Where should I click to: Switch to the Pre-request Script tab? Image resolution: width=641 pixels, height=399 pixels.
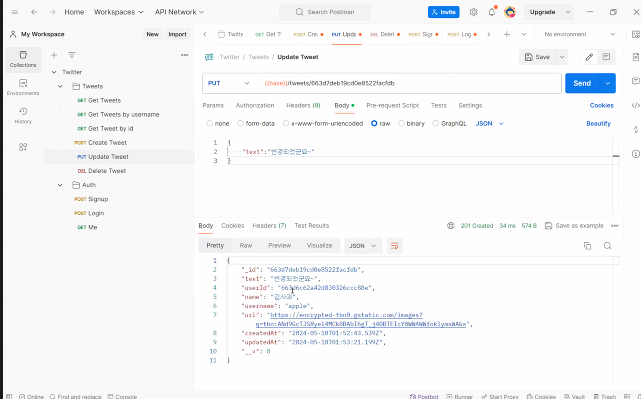(x=392, y=105)
